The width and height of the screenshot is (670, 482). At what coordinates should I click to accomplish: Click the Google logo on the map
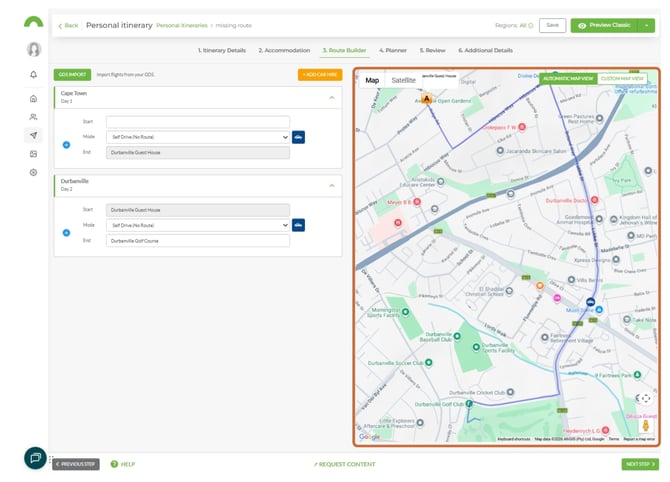coord(369,437)
